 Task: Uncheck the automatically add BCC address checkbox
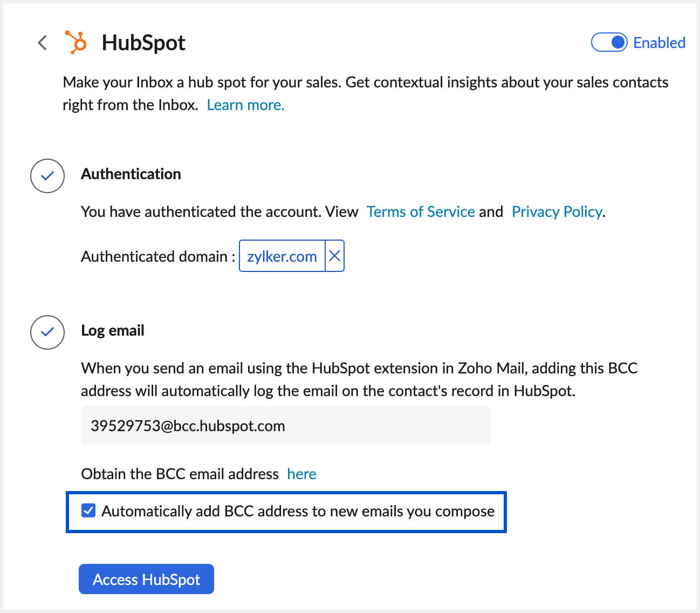click(88, 510)
